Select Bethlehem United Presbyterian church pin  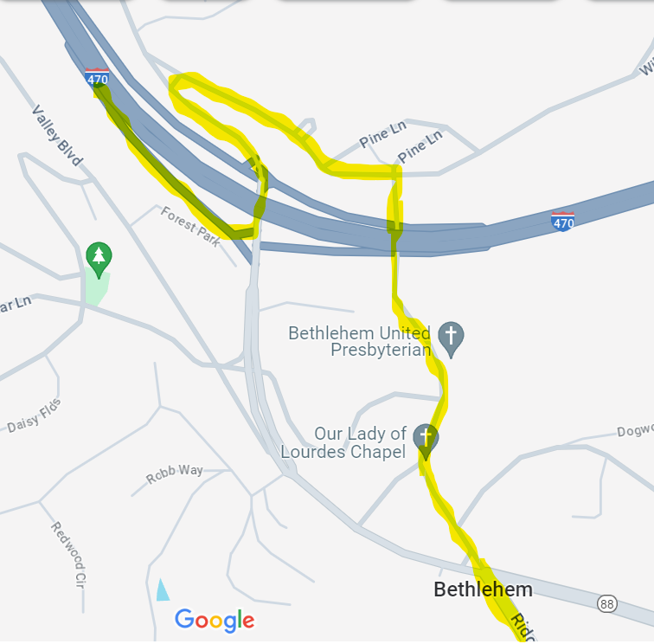[x=451, y=339]
